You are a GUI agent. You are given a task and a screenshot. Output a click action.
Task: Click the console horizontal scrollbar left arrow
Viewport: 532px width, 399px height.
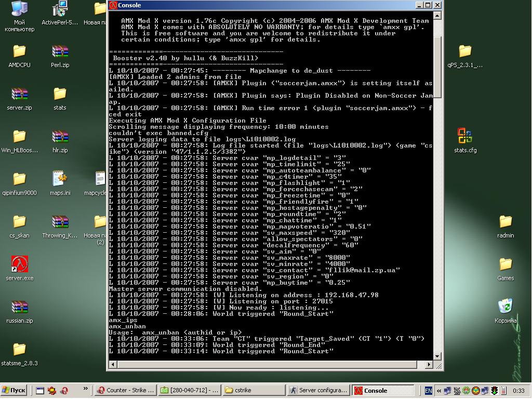point(113,365)
